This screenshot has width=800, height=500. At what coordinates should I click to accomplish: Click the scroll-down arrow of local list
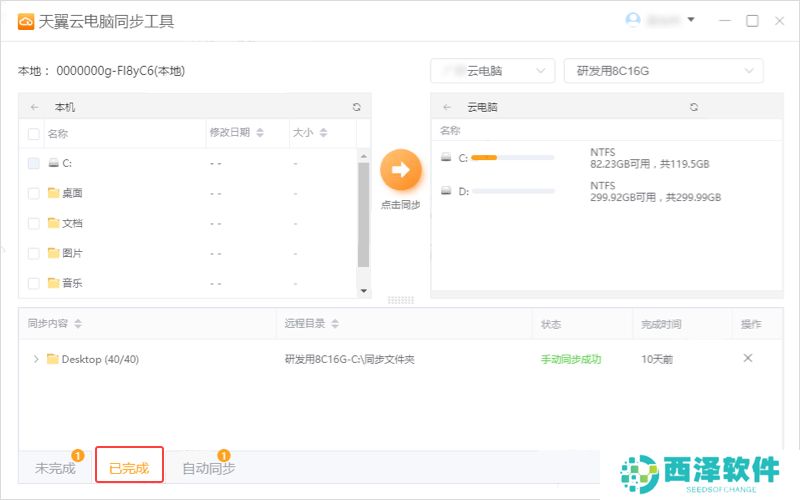[x=363, y=291]
